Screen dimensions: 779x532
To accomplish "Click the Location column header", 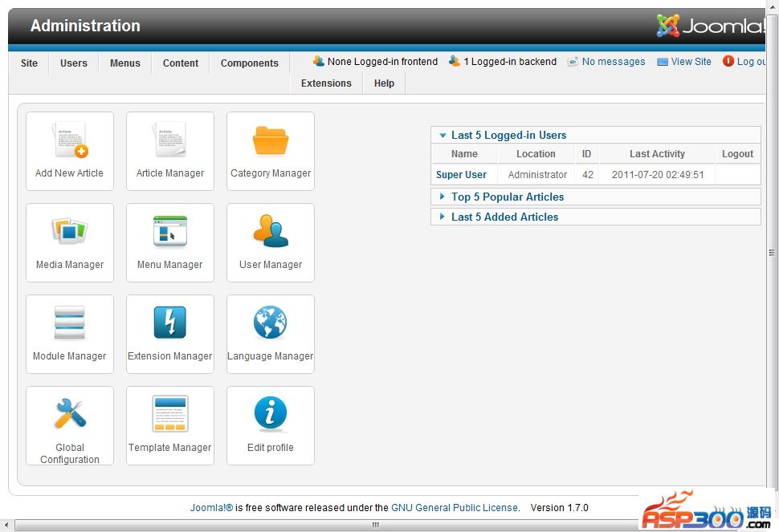I will click(536, 154).
